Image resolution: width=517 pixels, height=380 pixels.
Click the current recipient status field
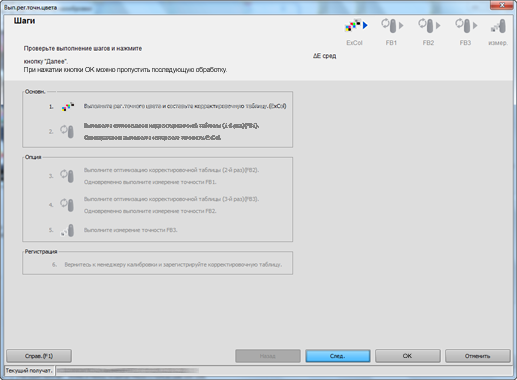click(x=284, y=370)
